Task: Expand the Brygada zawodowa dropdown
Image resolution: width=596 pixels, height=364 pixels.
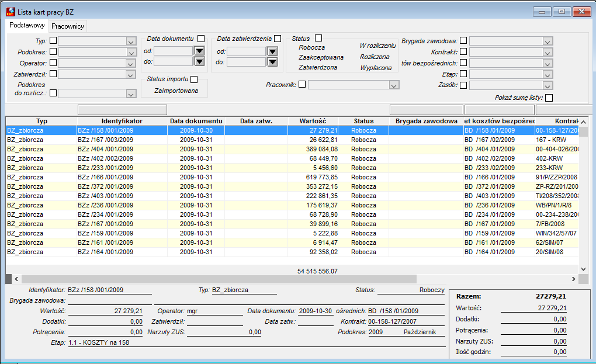Action: [x=548, y=41]
